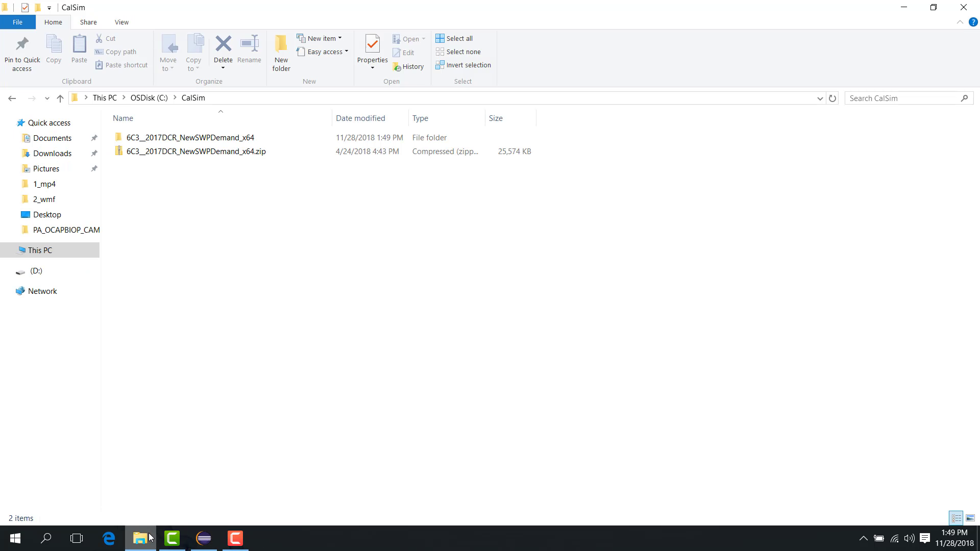Open the File menu tab

click(17, 22)
